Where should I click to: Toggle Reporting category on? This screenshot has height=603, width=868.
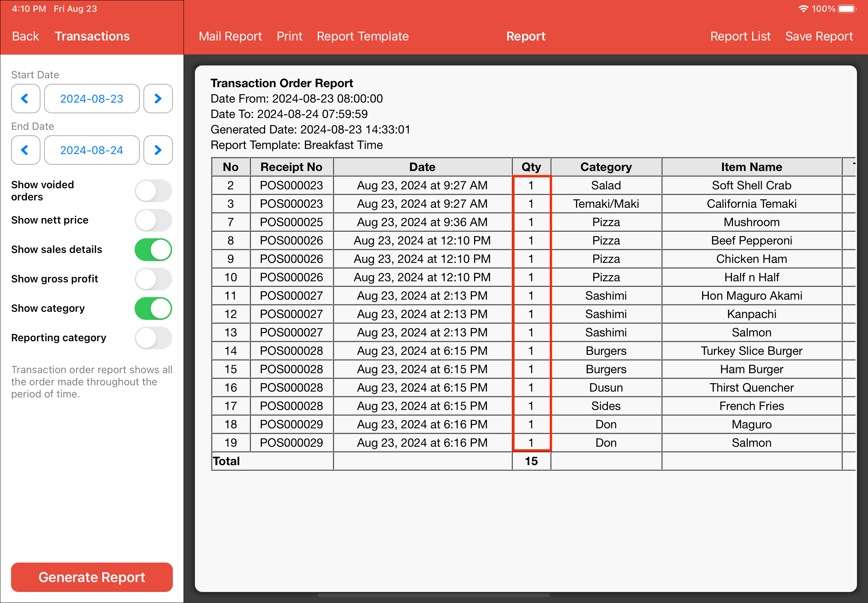[153, 338]
